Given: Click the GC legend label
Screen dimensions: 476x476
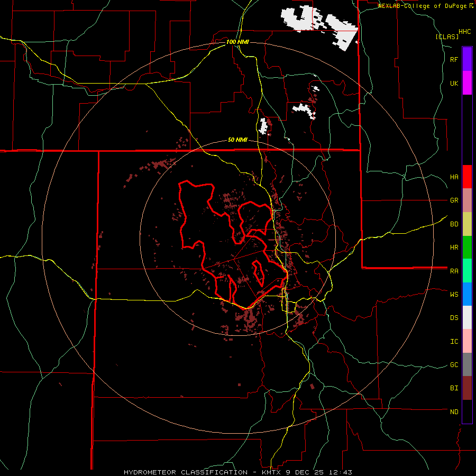Looking at the screenshot, I should [454, 364].
